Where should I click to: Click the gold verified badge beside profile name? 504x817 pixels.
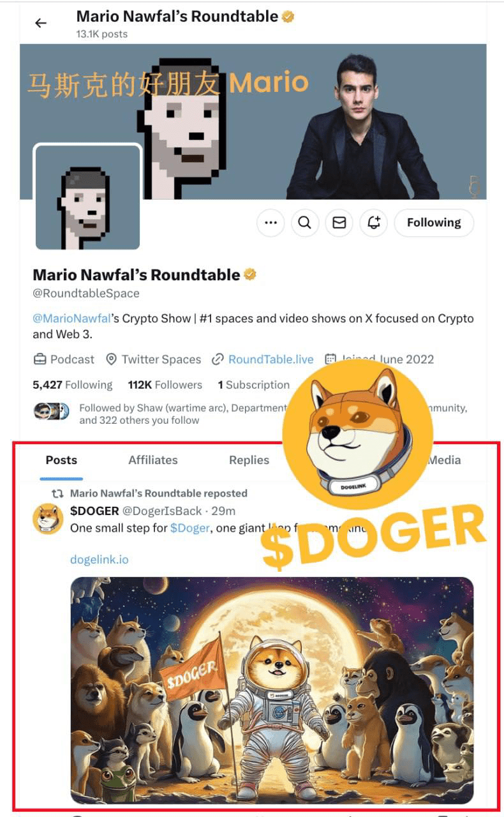tap(250, 275)
